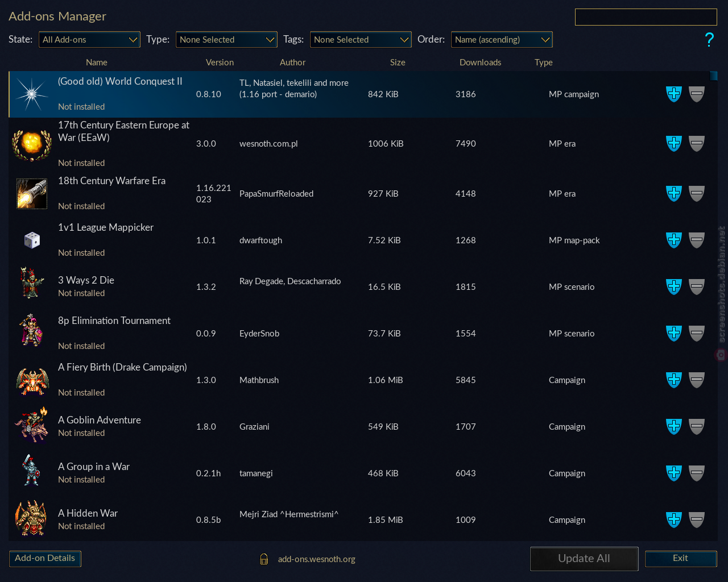728x582 pixels.
Task: Sort list by Downloads column header
Action: pyautogui.click(x=480, y=63)
